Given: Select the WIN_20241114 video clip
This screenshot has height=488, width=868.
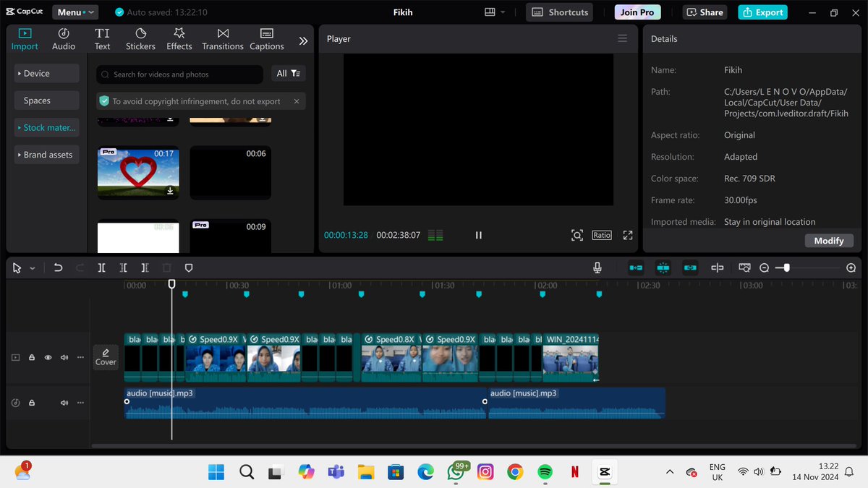Looking at the screenshot, I should 571,357.
